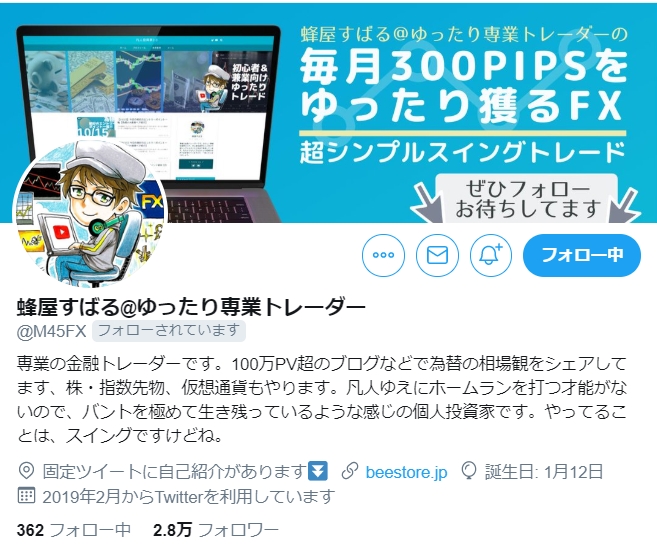Click the 362 フォロー中 following count

tap(74, 530)
